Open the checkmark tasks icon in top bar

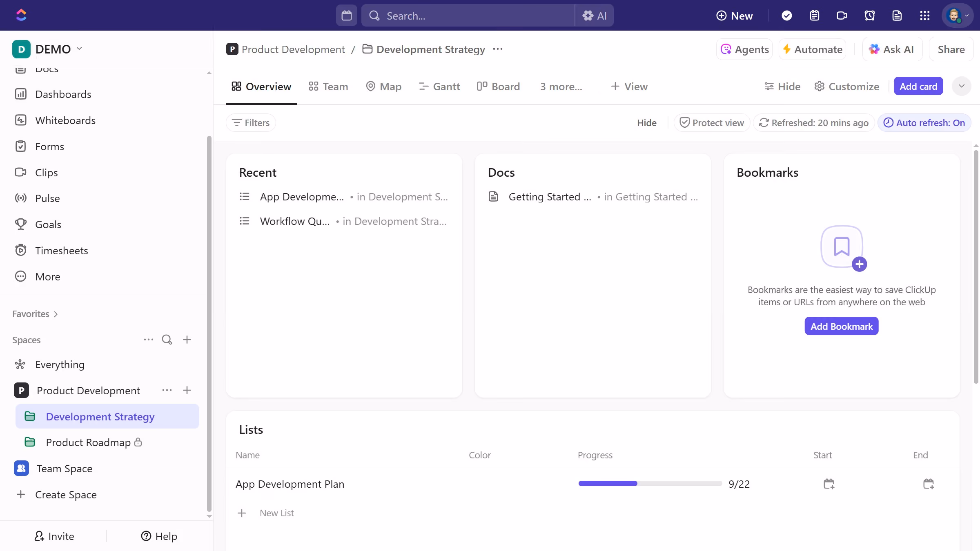(x=786, y=16)
